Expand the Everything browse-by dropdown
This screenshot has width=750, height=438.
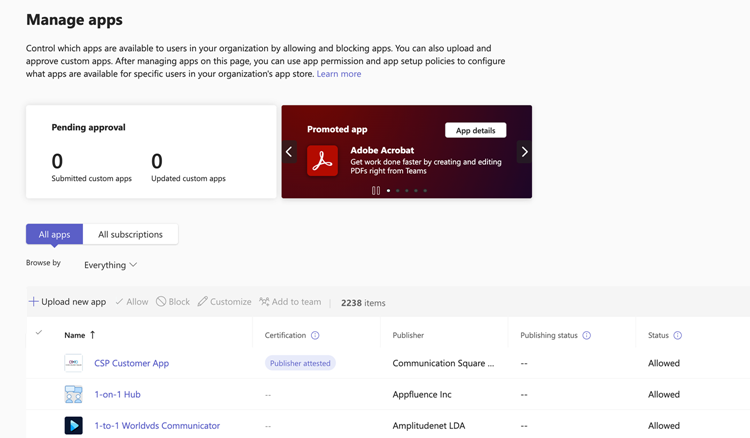pos(110,265)
